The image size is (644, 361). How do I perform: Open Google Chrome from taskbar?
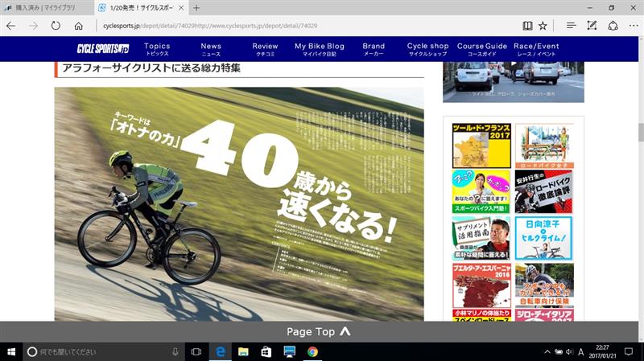click(x=312, y=351)
